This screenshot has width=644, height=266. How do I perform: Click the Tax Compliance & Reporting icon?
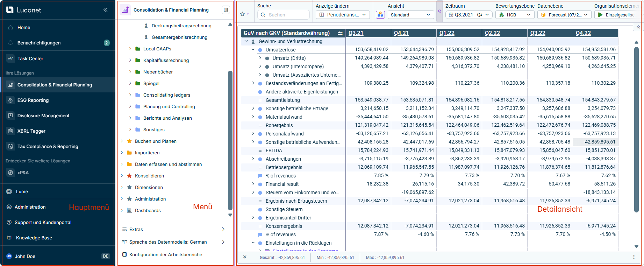[x=10, y=146]
